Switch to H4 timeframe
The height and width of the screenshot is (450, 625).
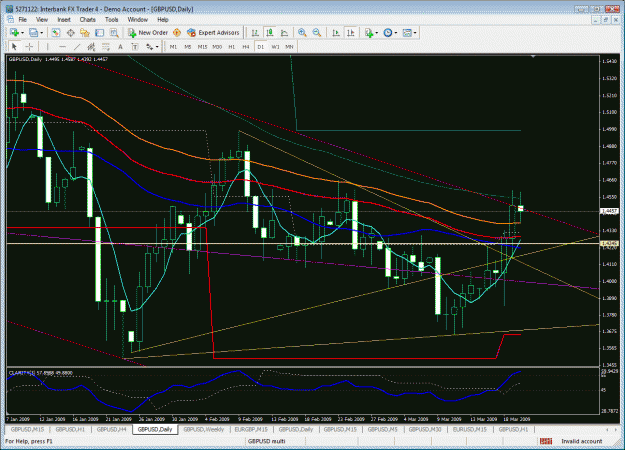pos(246,47)
